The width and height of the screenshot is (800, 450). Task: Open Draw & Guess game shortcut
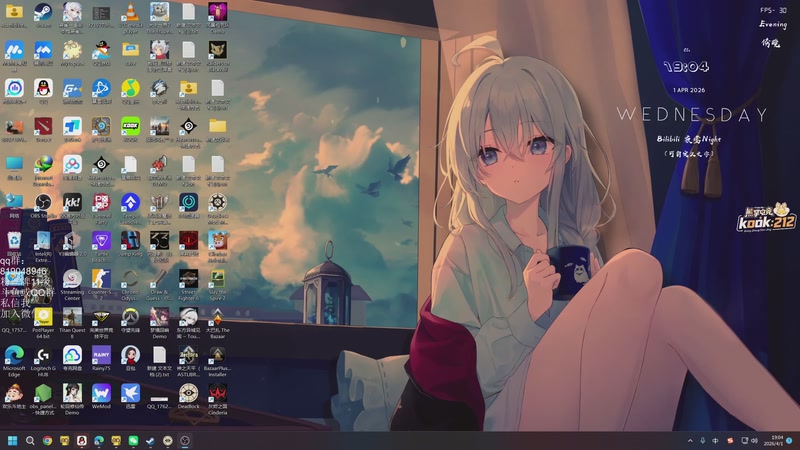[x=159, y=285]
